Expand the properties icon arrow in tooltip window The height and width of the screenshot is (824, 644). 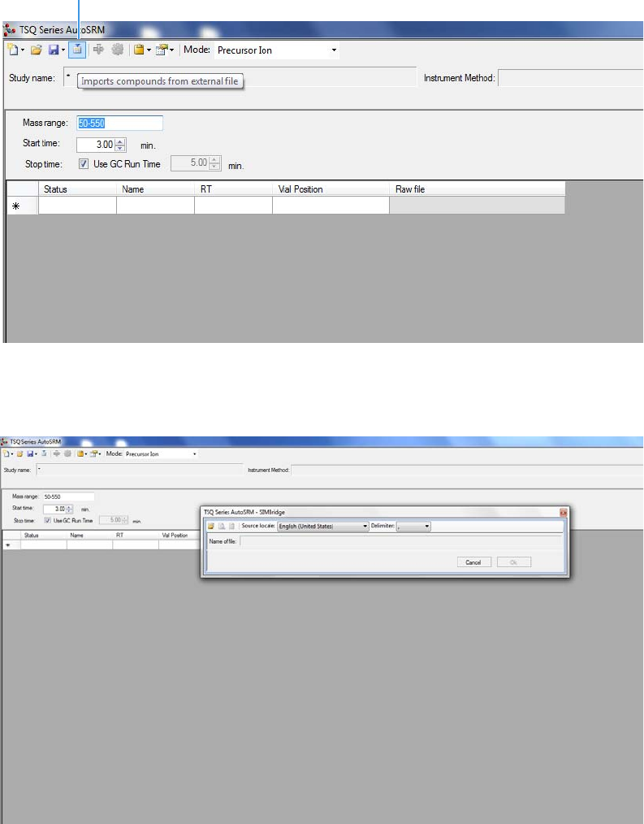point(172,50)
